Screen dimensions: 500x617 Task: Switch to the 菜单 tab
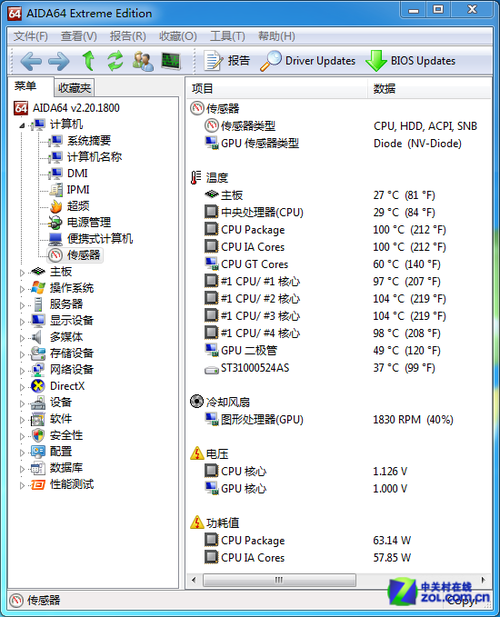pos(26,86)
